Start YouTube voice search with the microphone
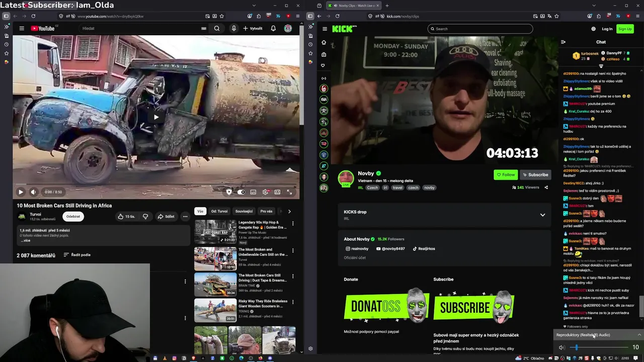This screenshot has height=362, width=644. 234,29
